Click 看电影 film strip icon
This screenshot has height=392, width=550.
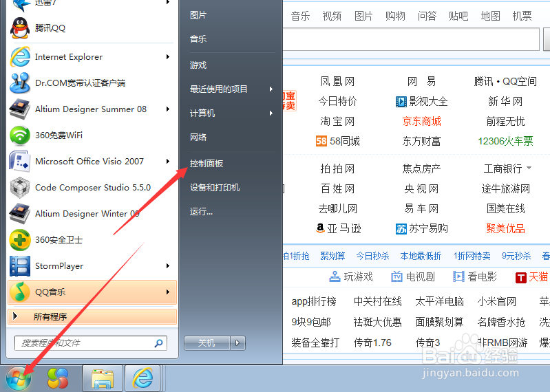pyautogui.click(x=458, y=276)
